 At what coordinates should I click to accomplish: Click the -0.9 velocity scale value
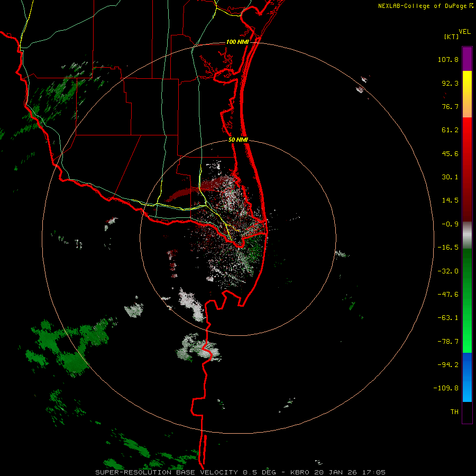click(x=450, y=224)
